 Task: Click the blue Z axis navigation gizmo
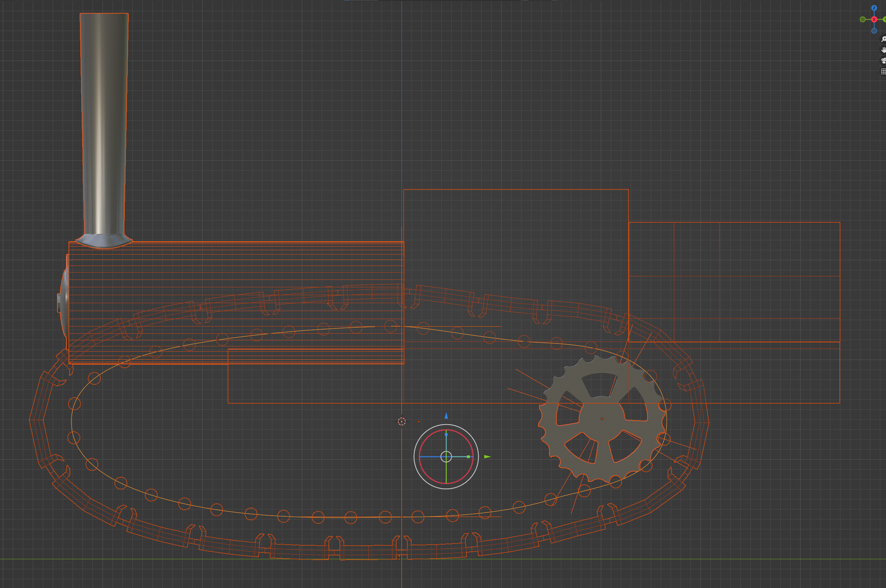tap(874, 8)
